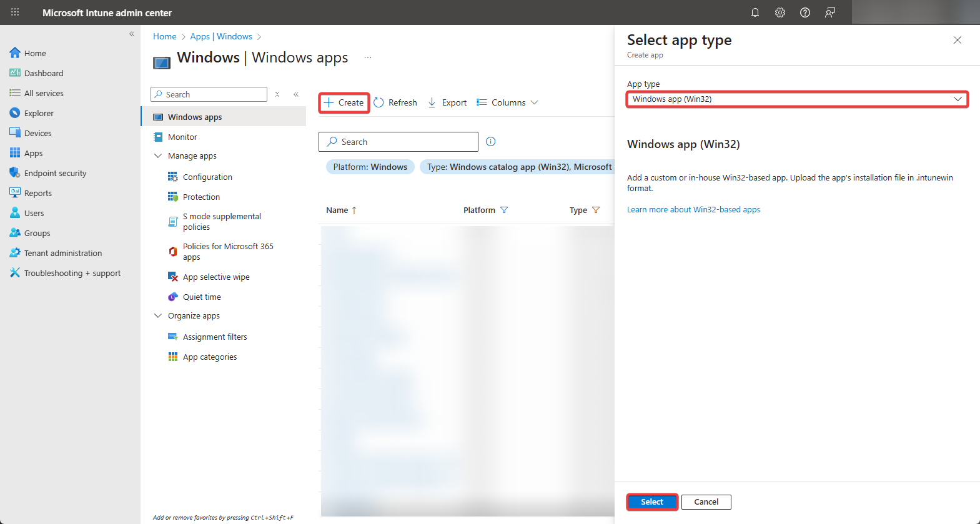The height and width of the screenshot is (524, 980).
Task: Collapse the Manage apps section
Action: coord(158,156)
